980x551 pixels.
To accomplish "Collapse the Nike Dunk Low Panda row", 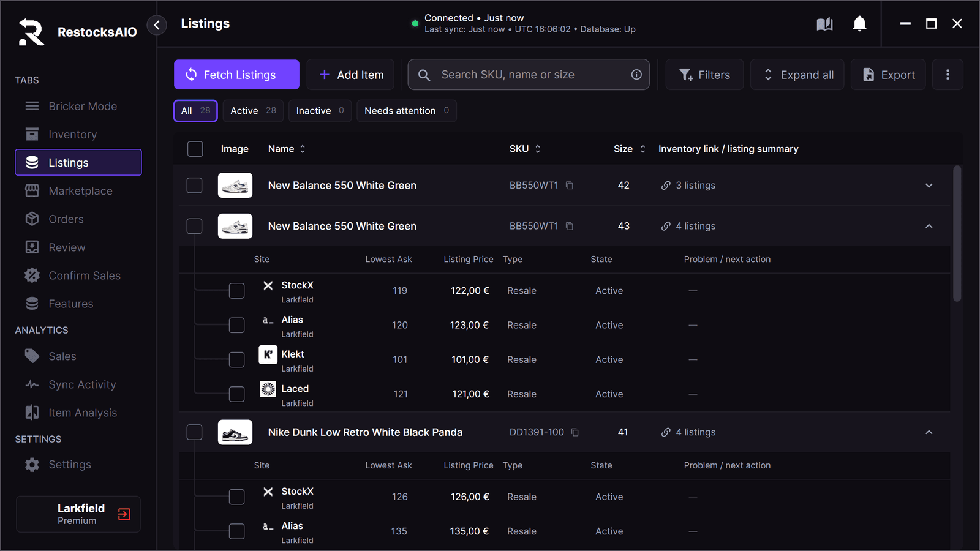I will (929, 432).
